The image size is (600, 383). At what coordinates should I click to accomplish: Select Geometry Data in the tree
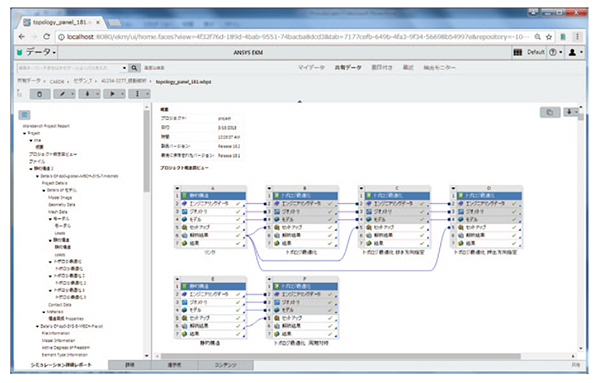tap(62, 205)
